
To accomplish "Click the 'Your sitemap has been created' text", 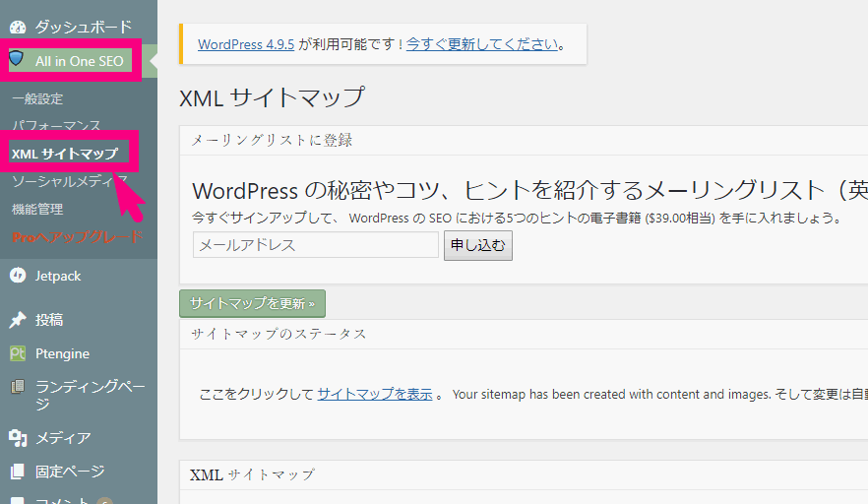I will (611, 395).
